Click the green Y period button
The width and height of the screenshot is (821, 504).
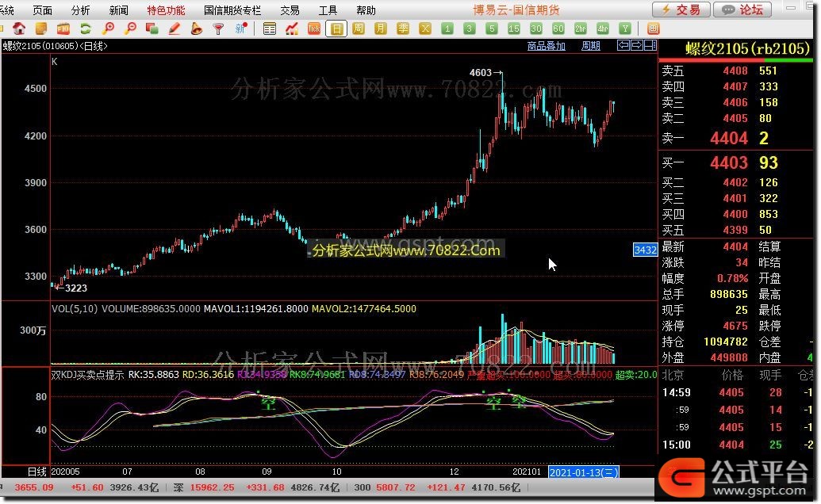[624, 29]
